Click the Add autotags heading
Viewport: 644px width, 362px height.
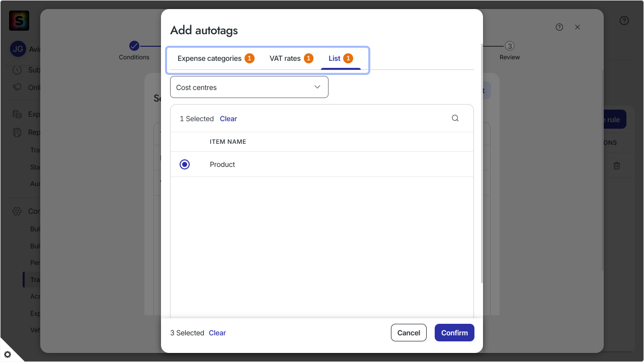204,30
